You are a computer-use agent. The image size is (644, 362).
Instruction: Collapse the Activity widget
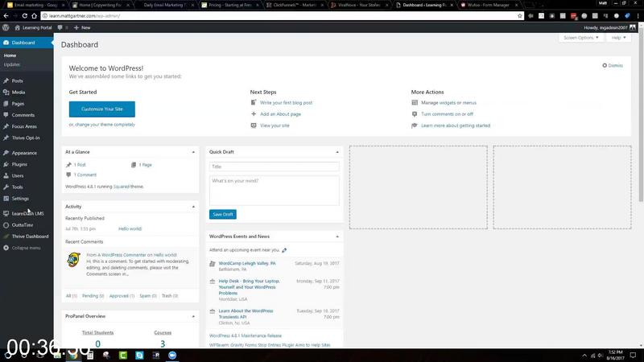tap(193, 207)
